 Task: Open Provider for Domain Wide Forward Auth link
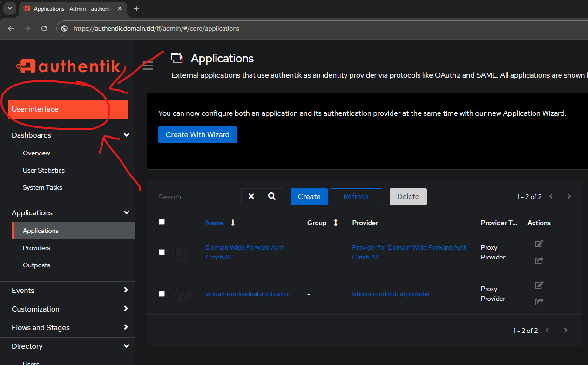tap(409, 252)
